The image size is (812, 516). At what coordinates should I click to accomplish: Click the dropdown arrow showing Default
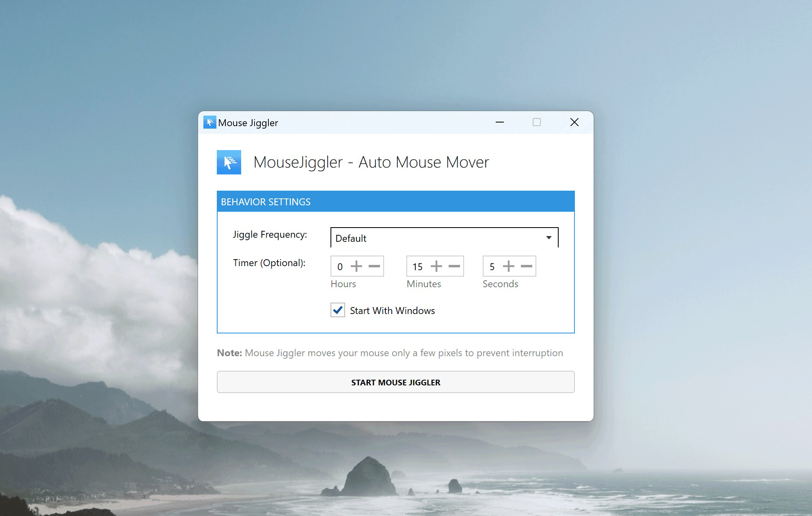pyautogui.click(x=549, y=237)
